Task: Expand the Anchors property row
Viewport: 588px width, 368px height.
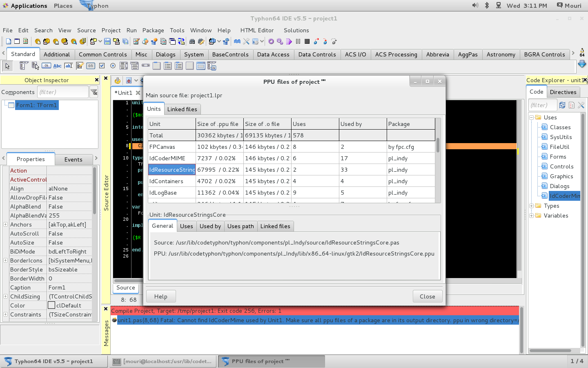Action: click(5, 224)
